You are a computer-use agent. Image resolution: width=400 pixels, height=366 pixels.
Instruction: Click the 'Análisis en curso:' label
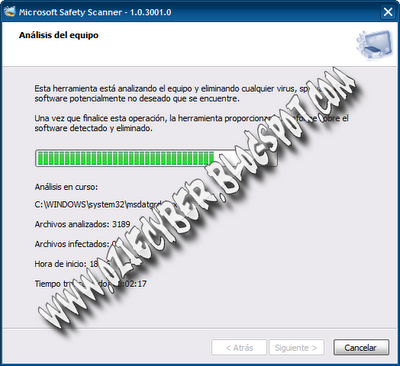(66, 187)
